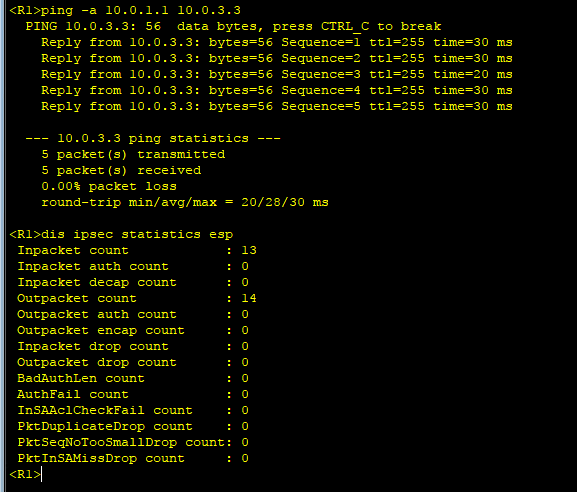Click the '5 packet(s) transmitted' line
The height and width of the screenshot is (492, 577).
pos(133,154)
